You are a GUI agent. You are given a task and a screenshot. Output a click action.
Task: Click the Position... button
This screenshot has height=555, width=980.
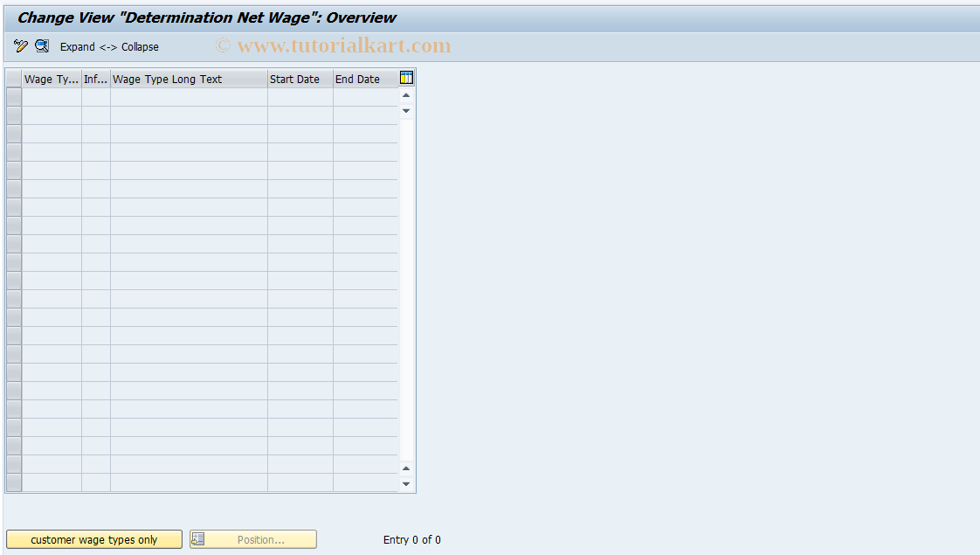tap(253, 539)
